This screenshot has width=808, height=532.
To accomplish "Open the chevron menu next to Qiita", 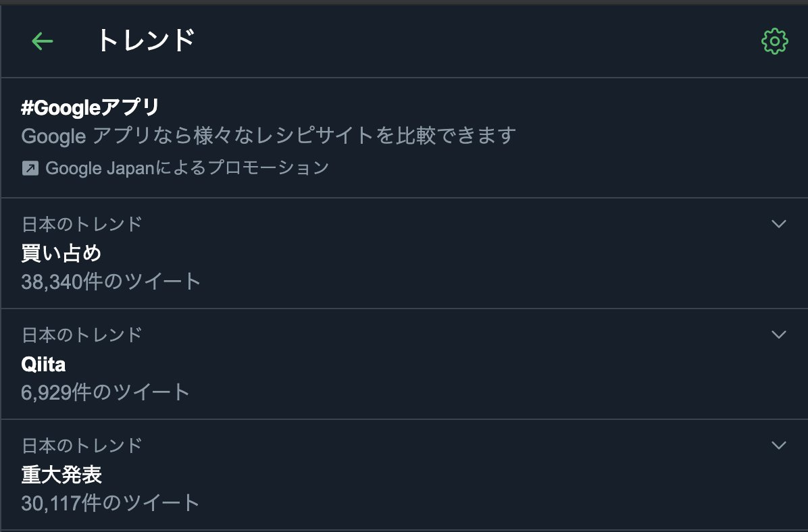I will [778, 334].
